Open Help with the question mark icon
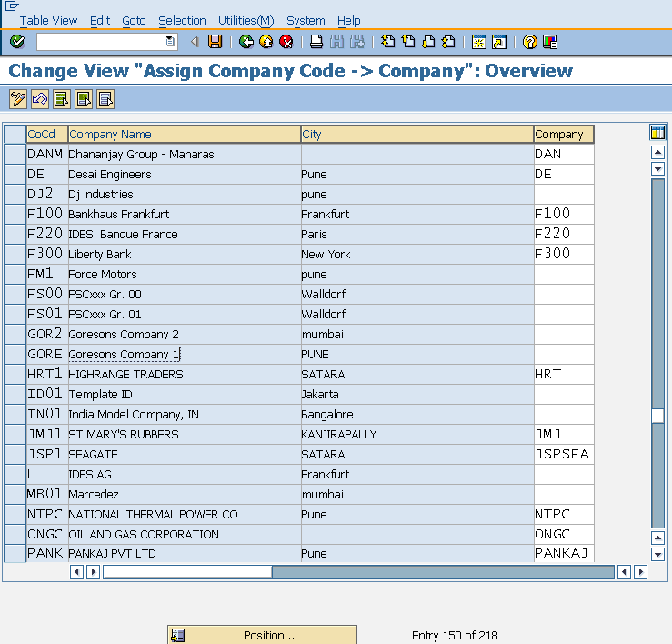 point(530,42)
